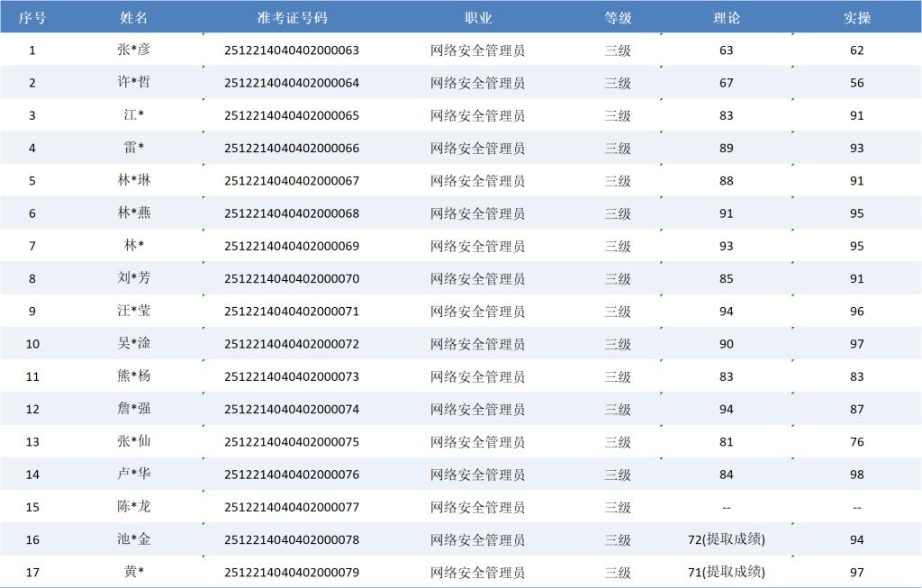Select the 准考证号码 column header
The height and width of the screenshot is (588, 922).
(292, 18)
